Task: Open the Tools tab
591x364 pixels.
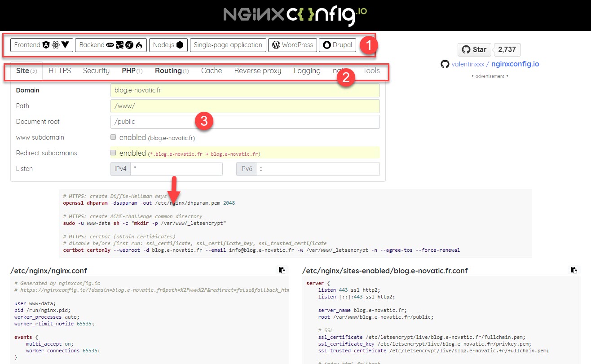Action: pyautogui.click(x=371, y=71)
